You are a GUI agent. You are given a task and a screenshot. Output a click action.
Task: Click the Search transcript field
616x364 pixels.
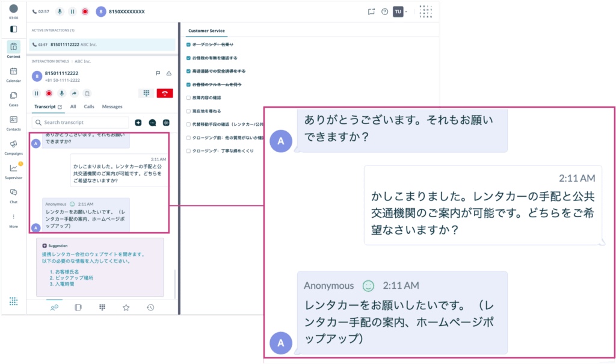81,123
